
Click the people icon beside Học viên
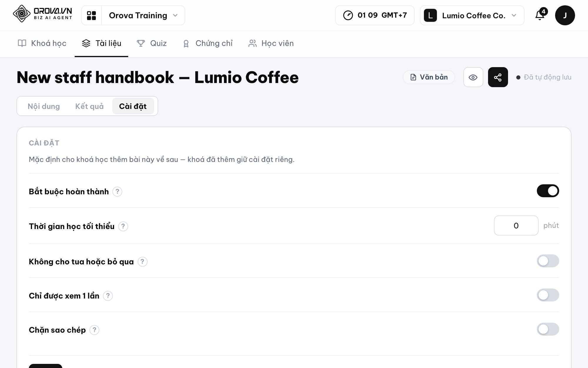[x=253, y=43]
